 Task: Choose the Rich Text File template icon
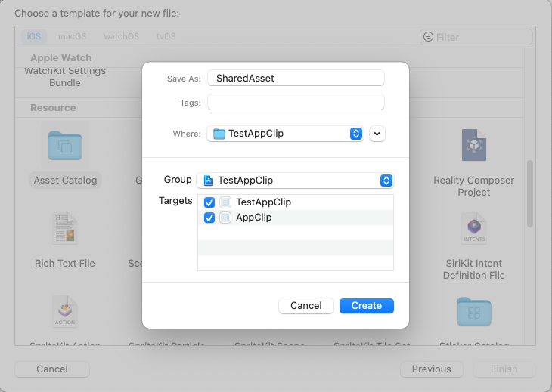(x=65, y=228)
